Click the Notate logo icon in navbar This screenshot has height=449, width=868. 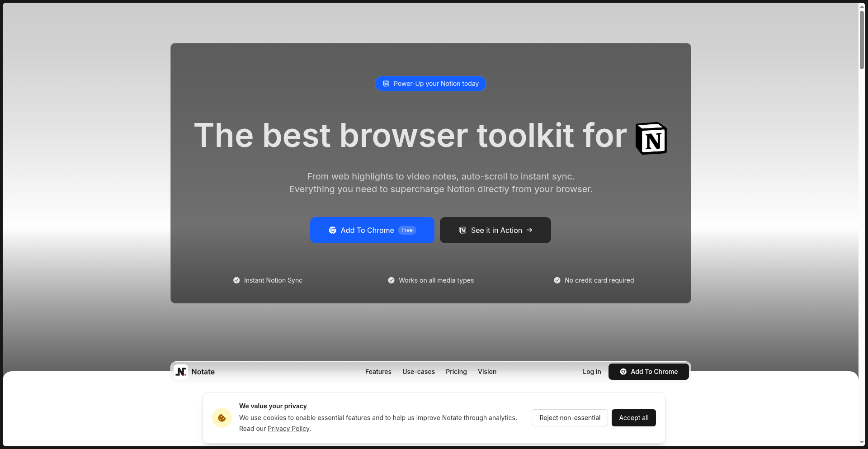181,372
